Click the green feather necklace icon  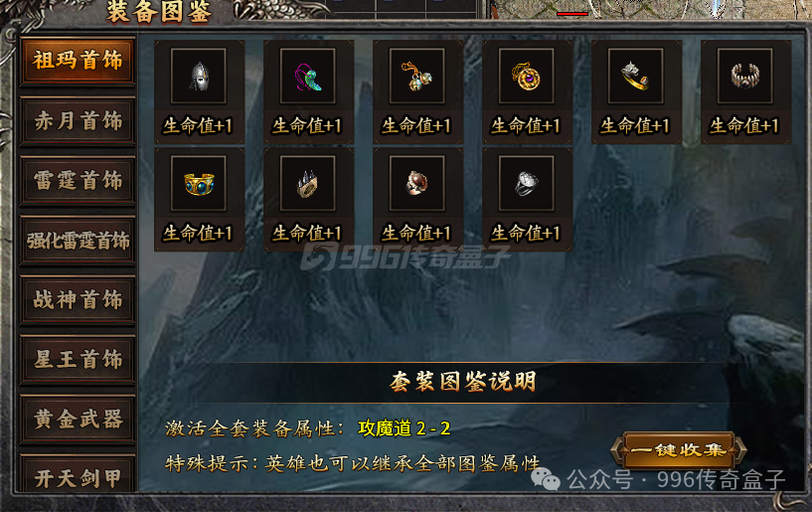[308, 77]
